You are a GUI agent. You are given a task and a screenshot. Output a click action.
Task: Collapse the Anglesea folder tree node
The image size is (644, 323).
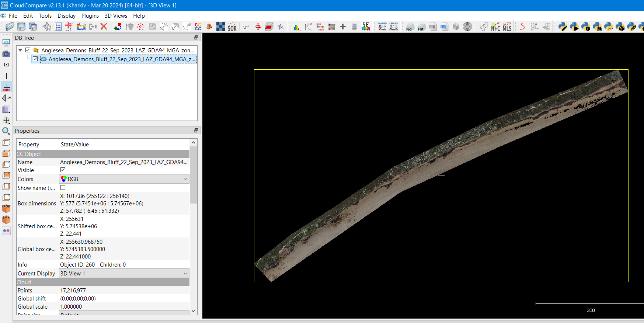(x=20, y=50)
